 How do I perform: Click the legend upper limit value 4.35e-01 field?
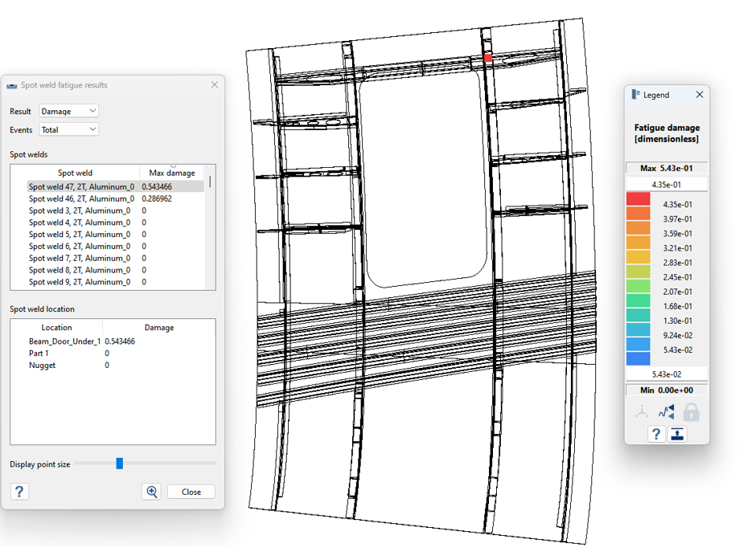point(666,184)
